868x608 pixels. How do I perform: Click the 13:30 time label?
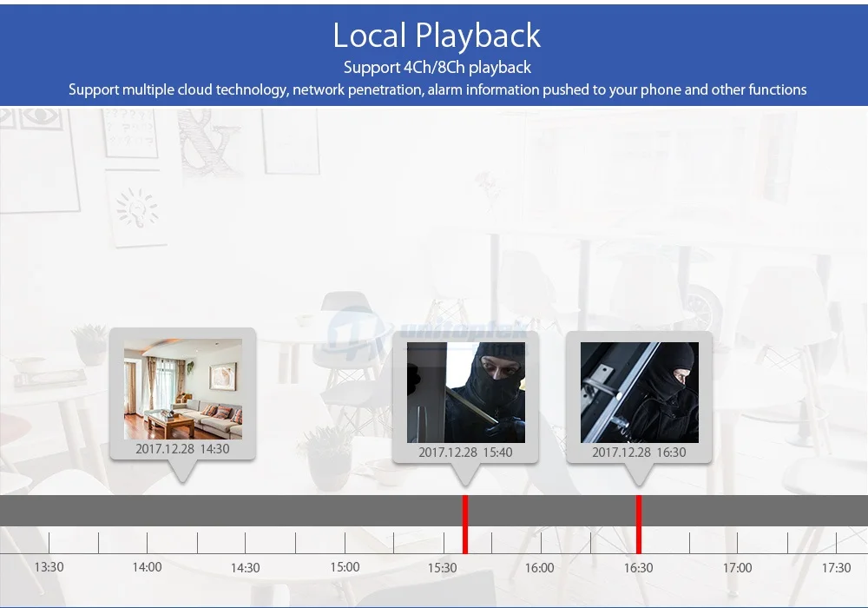(x=49, y=567)
